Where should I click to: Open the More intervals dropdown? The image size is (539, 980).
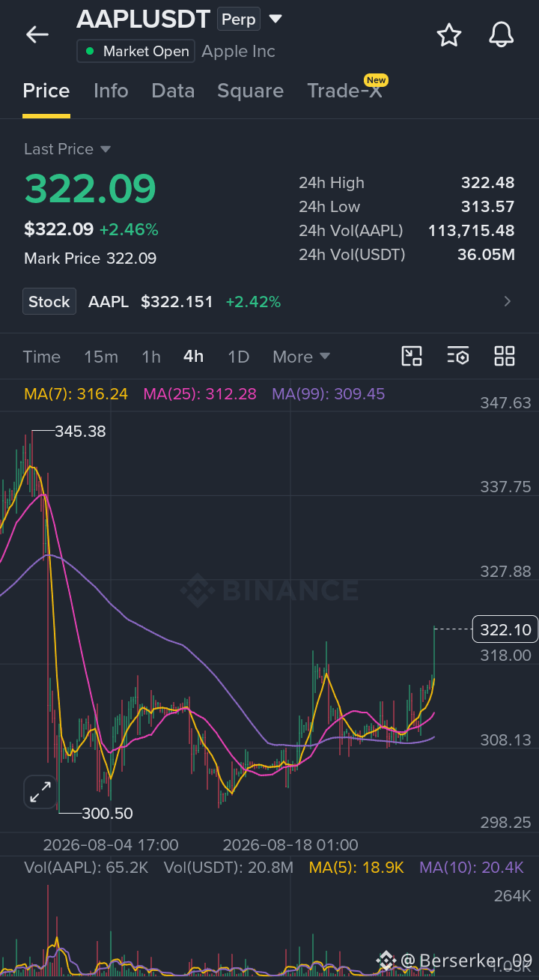point(301,357)
